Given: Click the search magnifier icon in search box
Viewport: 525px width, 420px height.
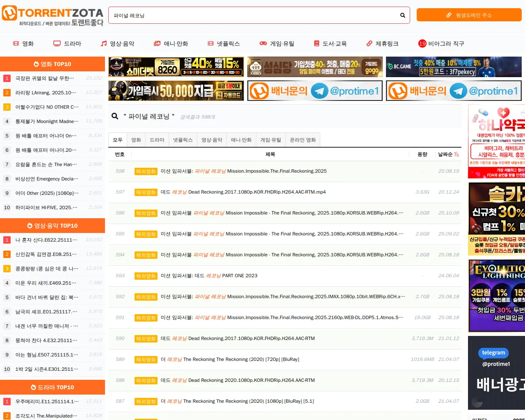Looking at the screenshot, I should pos(402,16).
